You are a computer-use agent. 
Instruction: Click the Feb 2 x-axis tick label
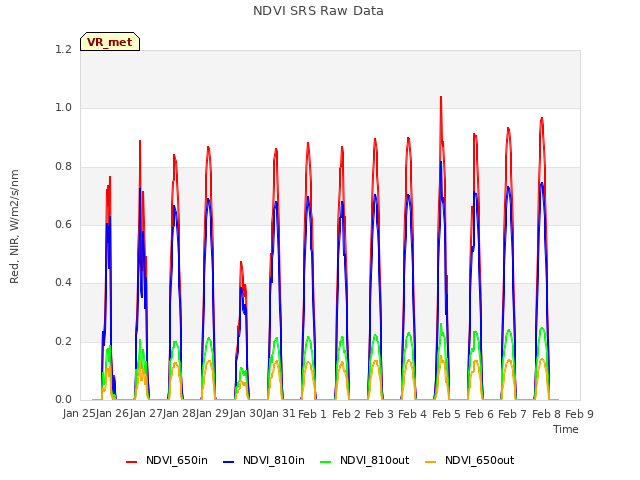pyautogui.click(x=346, y=414)
